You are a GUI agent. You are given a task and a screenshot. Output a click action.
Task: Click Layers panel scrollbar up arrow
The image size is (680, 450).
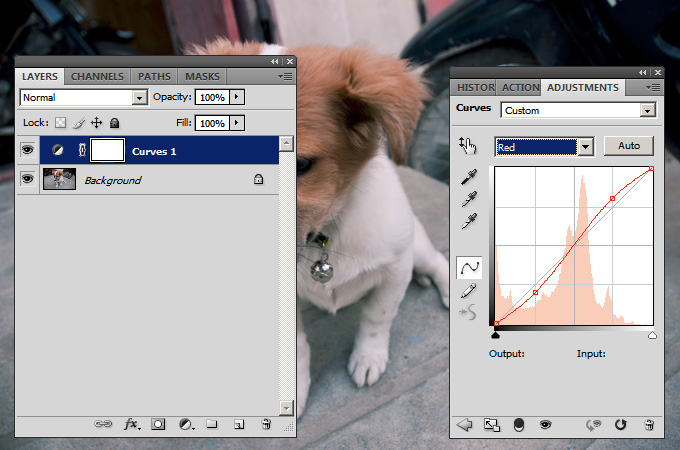[286, 143]
